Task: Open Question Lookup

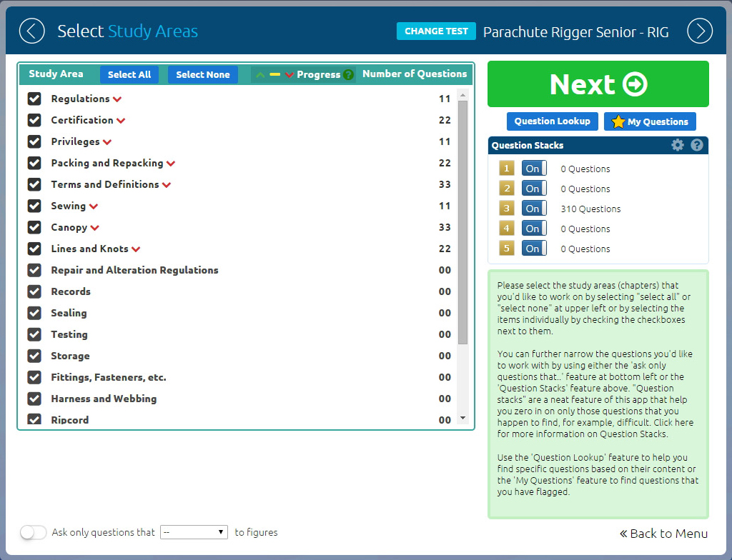Action: (553, 121)
